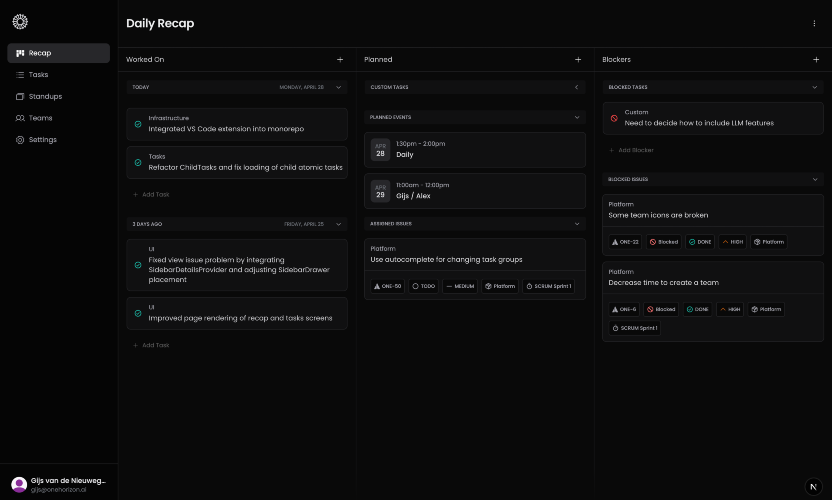Click the plus icon in Planned header
Image resolution: width=832 pixels, height=500 pixels.
[x=578, y=60]
